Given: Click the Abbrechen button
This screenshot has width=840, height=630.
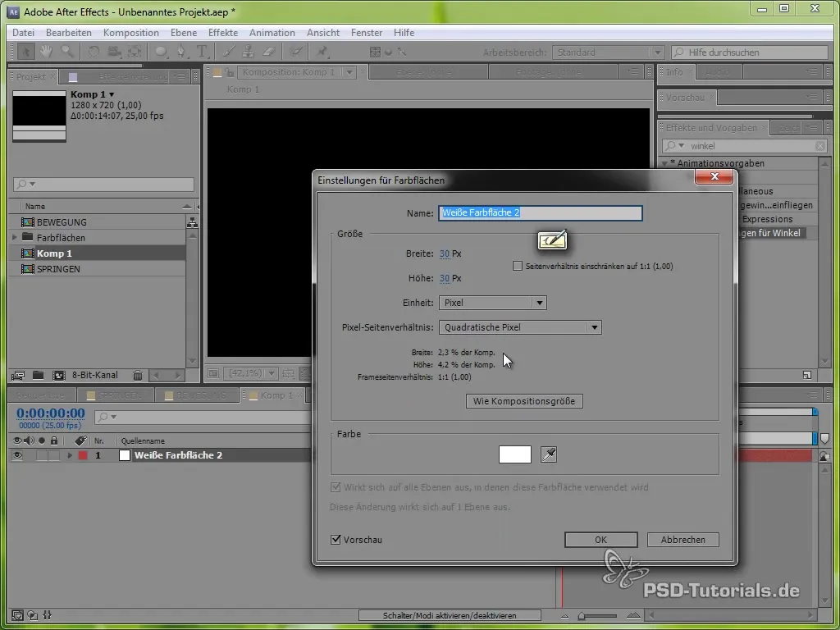Looking at the screenshot, I should [683, 540].
